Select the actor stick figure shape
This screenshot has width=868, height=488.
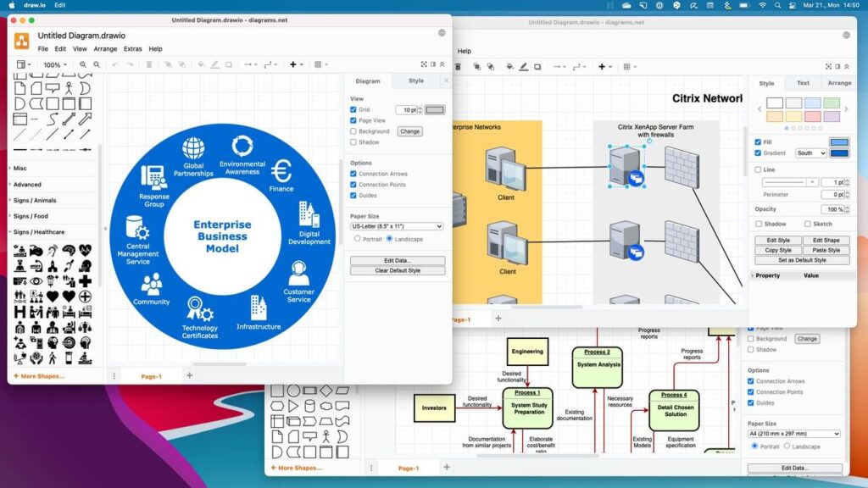coord(69,88)
